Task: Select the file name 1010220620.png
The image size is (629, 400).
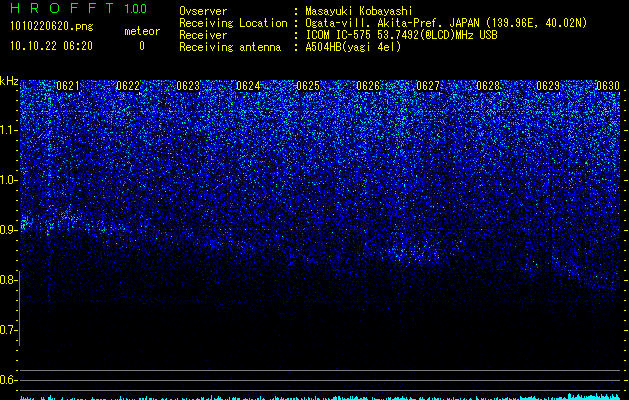Action: (52, 26)
